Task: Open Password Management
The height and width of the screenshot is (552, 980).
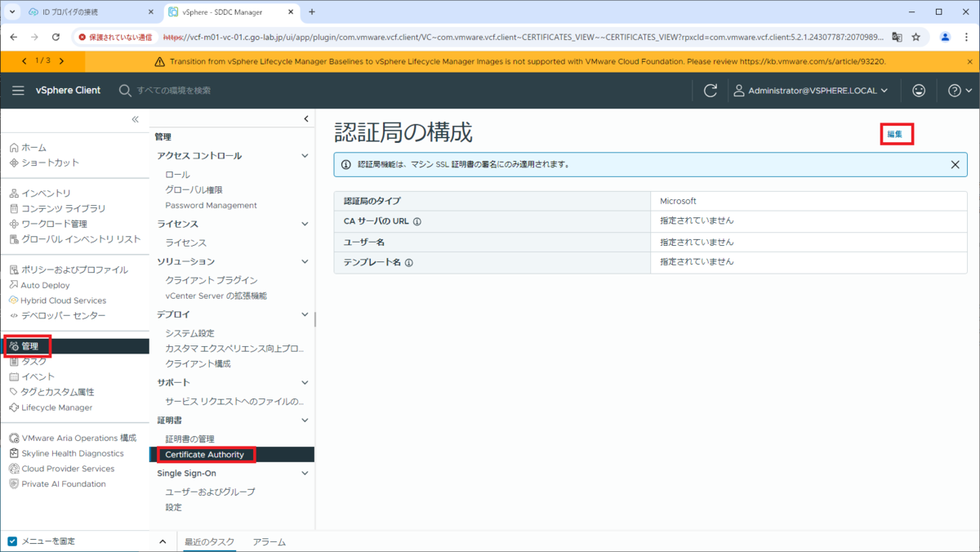Action: click(x=211, y=205)
